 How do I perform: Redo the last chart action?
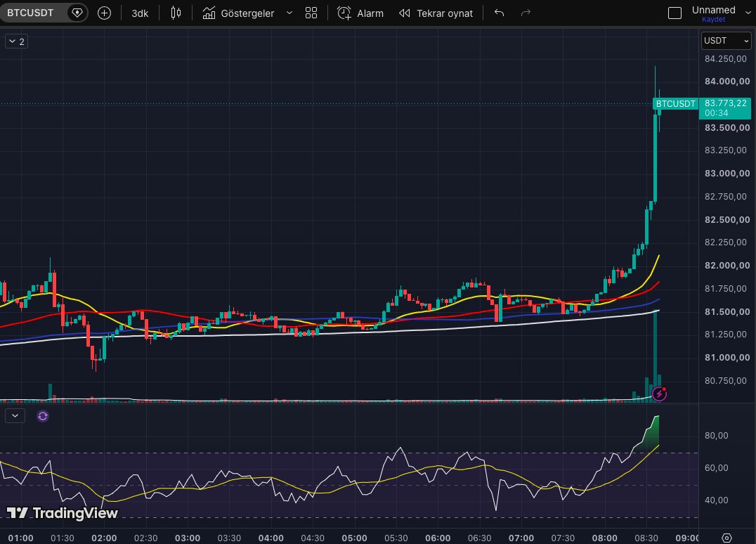coord(526,13)
